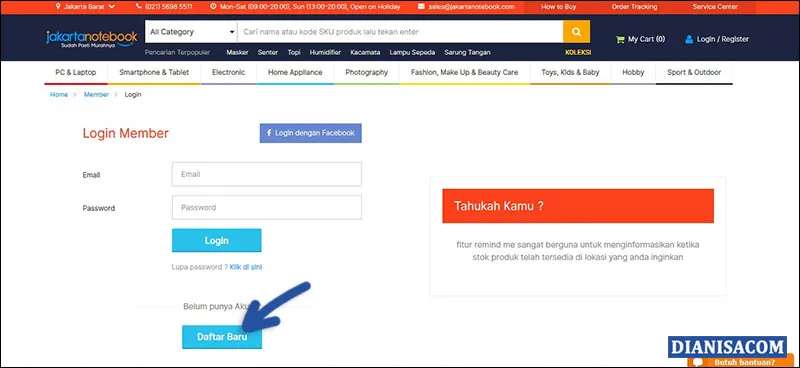
Task: Select the popular search Kacamata
Action: point(365,53)
